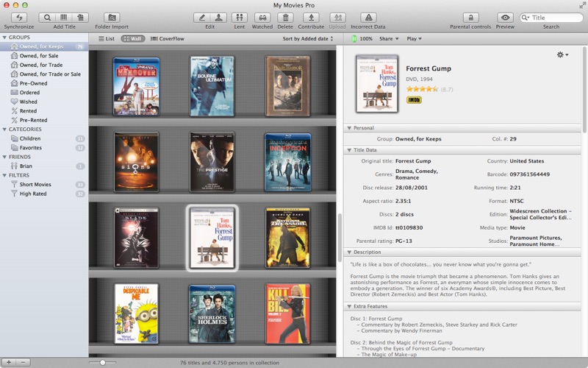Click the Synchronize toolbar icon

tap(18, 17)
